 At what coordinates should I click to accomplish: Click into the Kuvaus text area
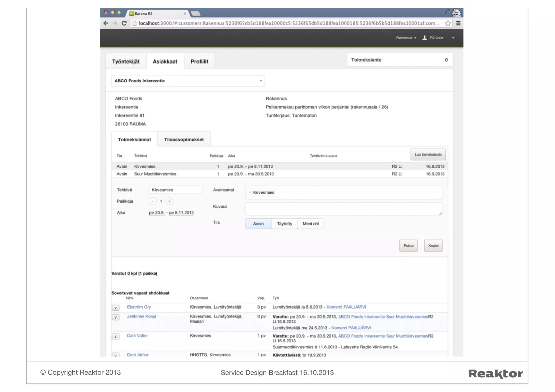tap(343, 209)
